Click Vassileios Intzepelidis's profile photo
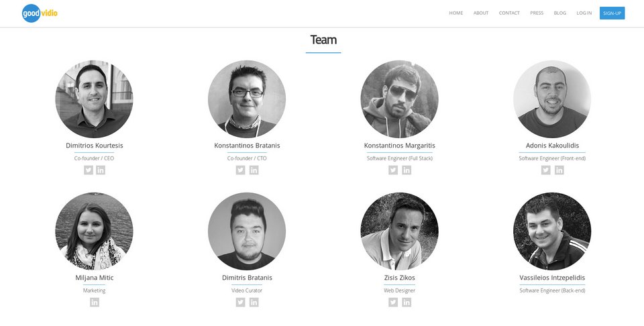The width and height of the screenshot is (644, 326). click(552, 231)
